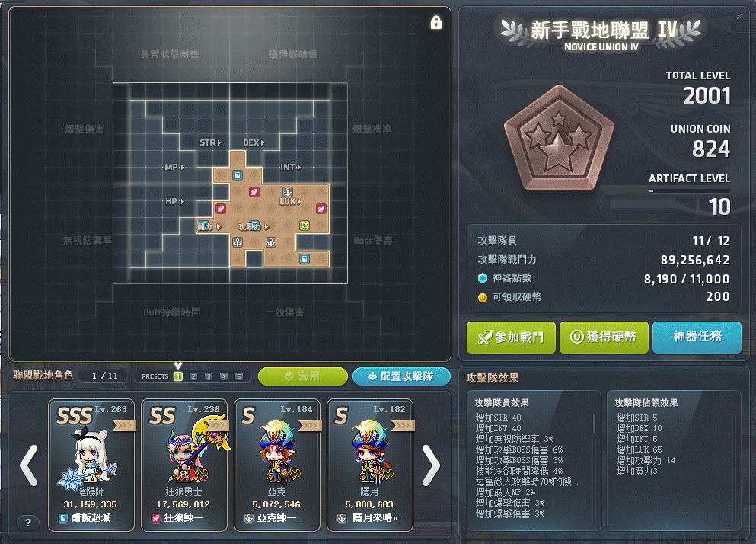Select the blue mage icon at top of board
Viewport: 756px width, 544px height.
pos(238,174)
